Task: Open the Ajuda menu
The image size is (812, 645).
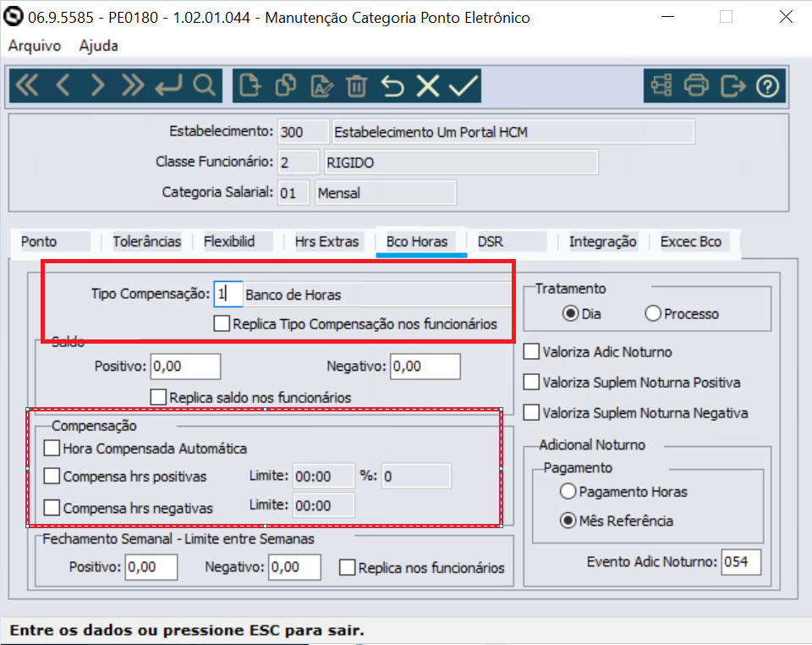Action: [98, 46]
